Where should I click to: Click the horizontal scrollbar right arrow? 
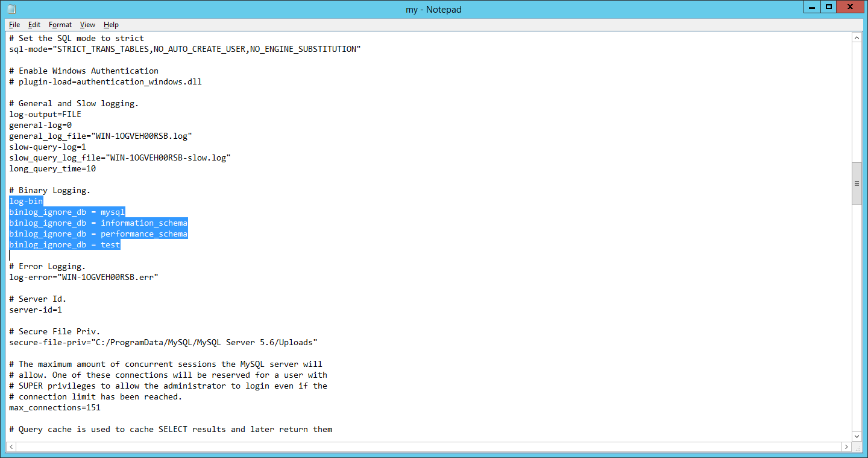pos(846,447)
